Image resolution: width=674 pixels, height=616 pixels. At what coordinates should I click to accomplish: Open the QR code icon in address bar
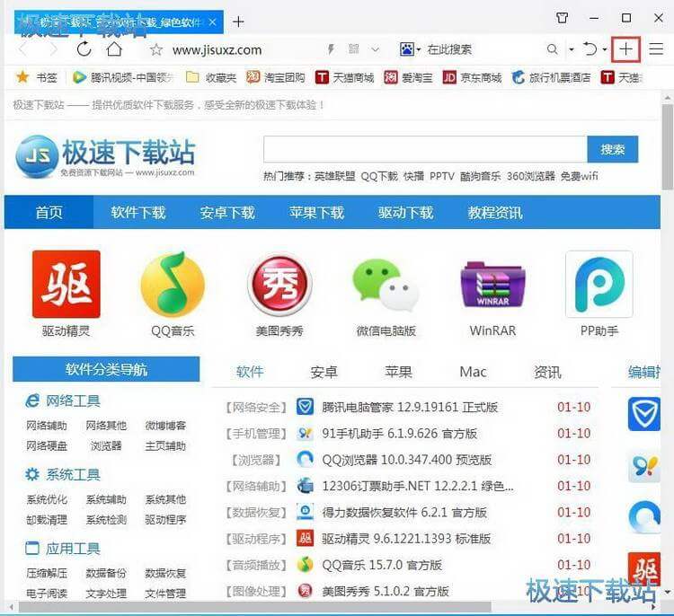[354, 49]
